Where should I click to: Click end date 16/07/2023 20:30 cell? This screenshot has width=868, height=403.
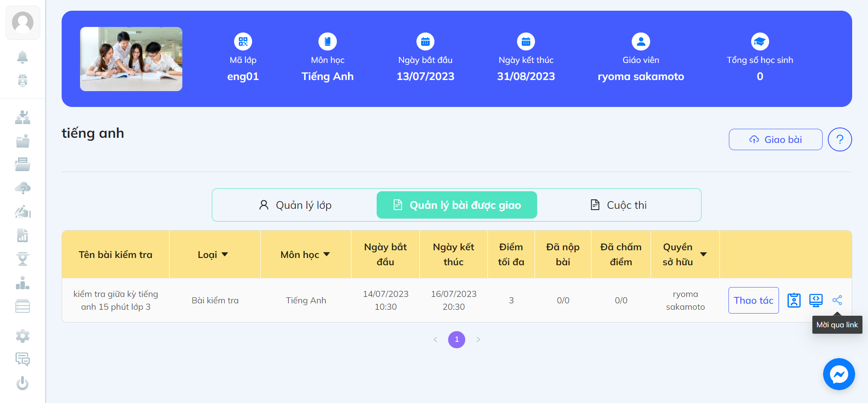tap(454, 300)
